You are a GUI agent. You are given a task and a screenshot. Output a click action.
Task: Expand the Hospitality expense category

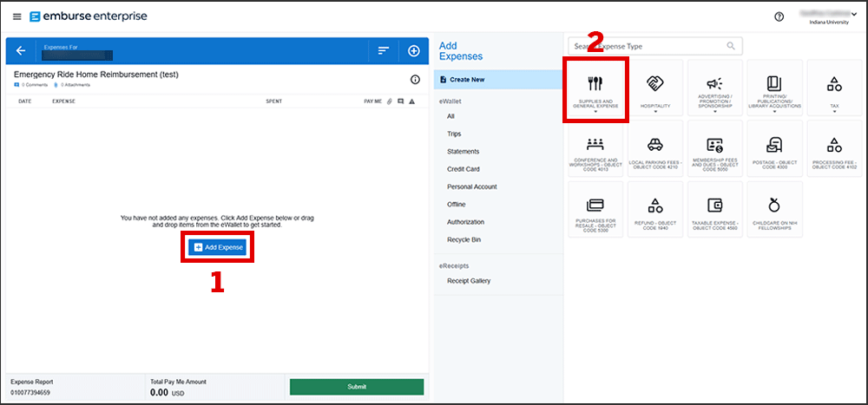pyautogui.click(x=654, y=90)
